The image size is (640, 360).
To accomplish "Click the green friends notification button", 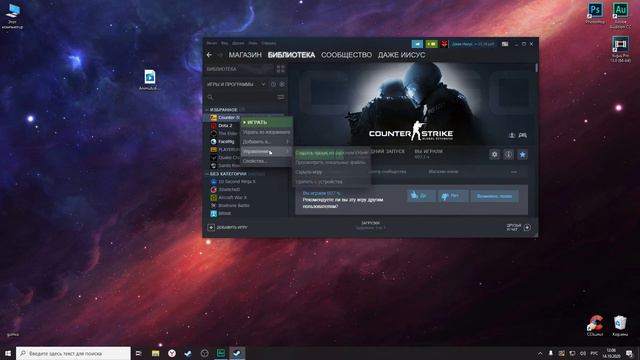I will pos(431,44).
